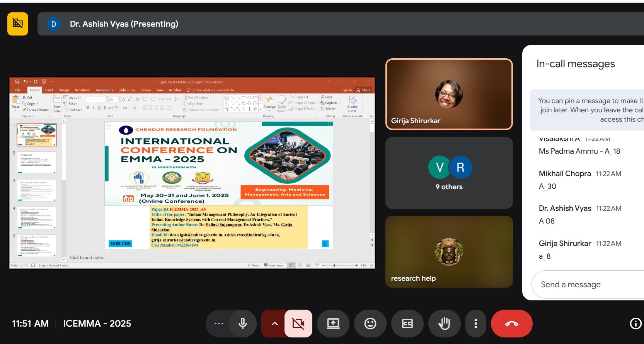
Task: Click the PowerPoint Undo icon
Action: pyautogui.click(x=25, y=81)
